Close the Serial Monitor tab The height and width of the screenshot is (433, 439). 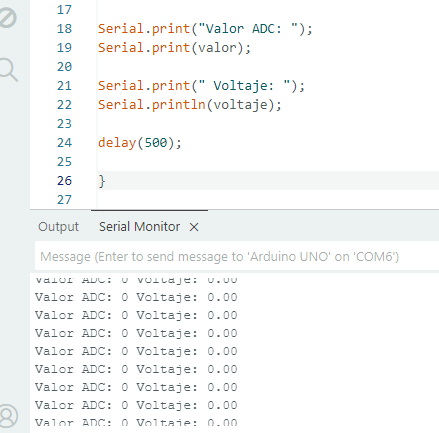pos(194,227)
